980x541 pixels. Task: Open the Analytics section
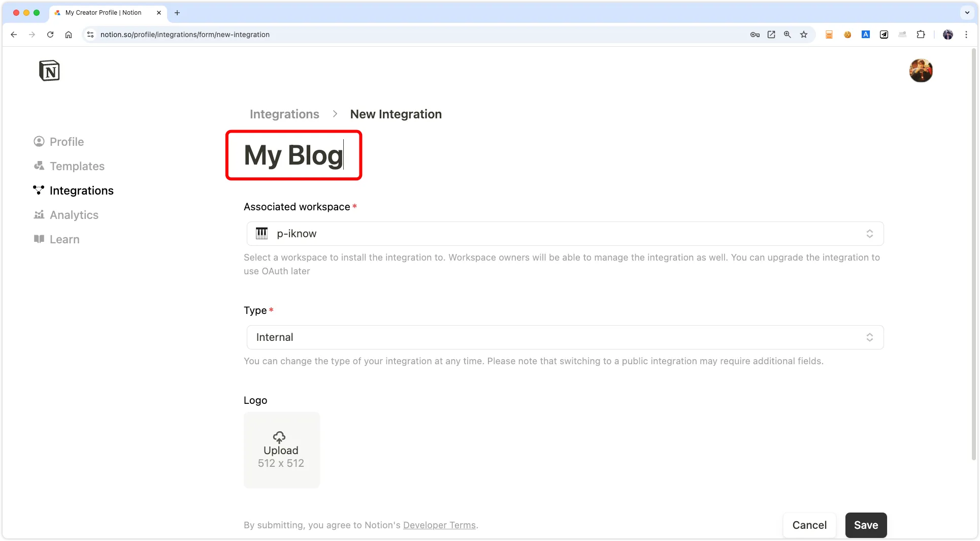coord(74,215)
